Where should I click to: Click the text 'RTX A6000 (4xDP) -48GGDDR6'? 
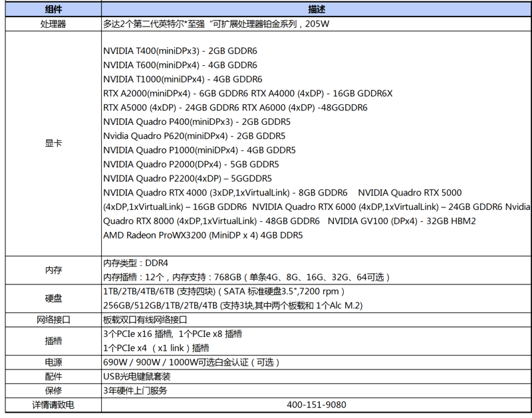[305, 108]
